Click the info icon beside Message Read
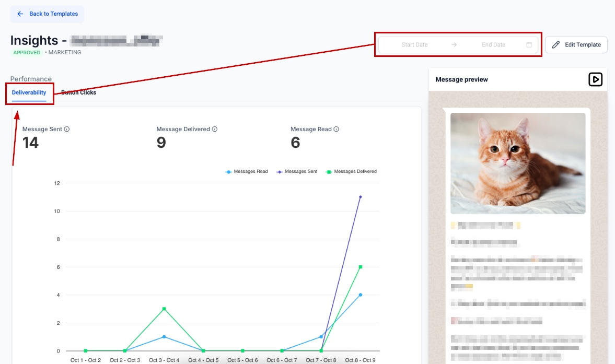Screen dimensions: 615x364 pyautogui.click(x=336, y=129)
